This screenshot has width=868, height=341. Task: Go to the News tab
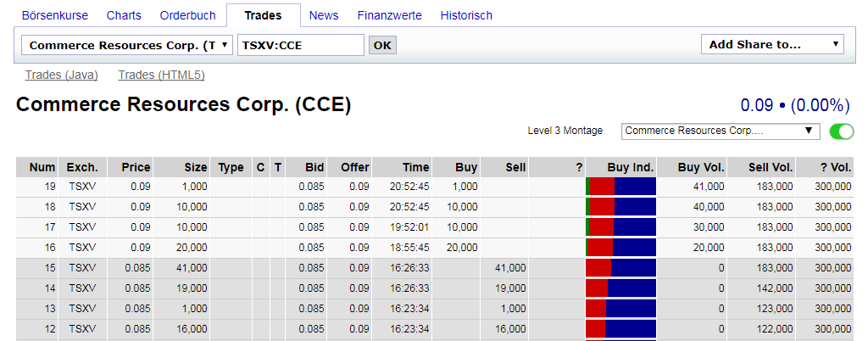click(x=324, y=15)
